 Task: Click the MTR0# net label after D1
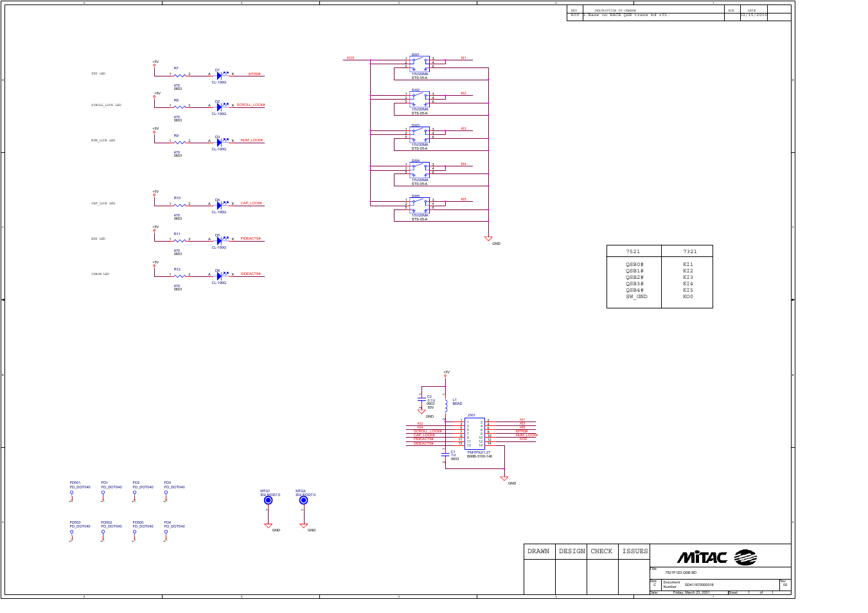click(255, 74)
